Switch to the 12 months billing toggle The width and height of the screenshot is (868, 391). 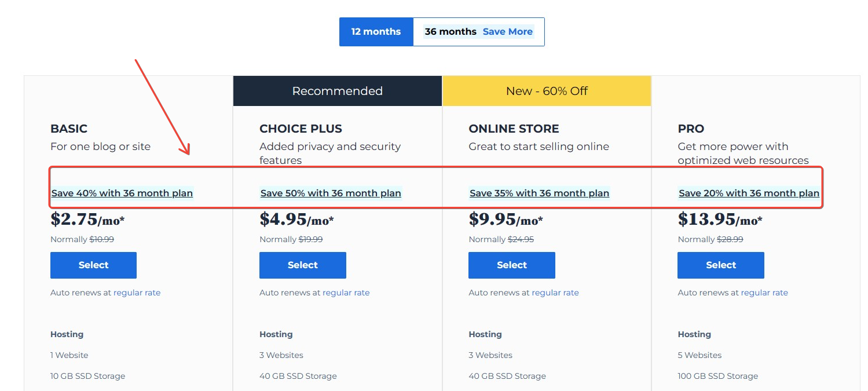[376, 32]
